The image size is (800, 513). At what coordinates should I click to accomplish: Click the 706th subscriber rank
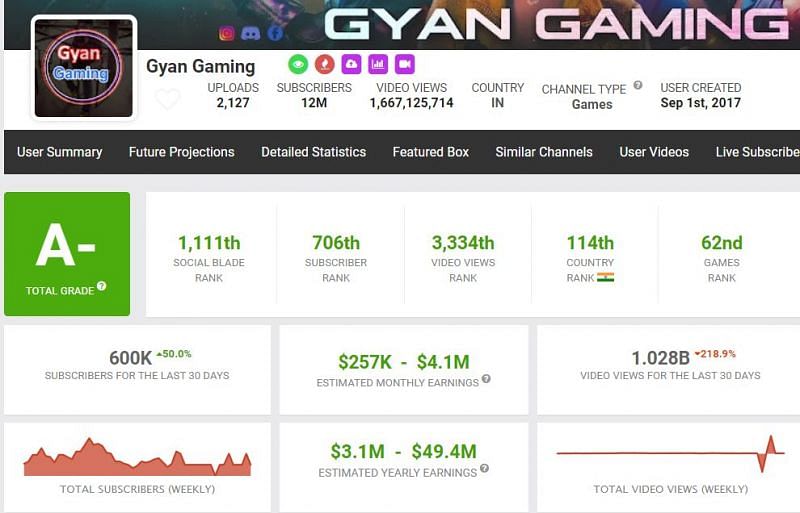tap(336, 243)
